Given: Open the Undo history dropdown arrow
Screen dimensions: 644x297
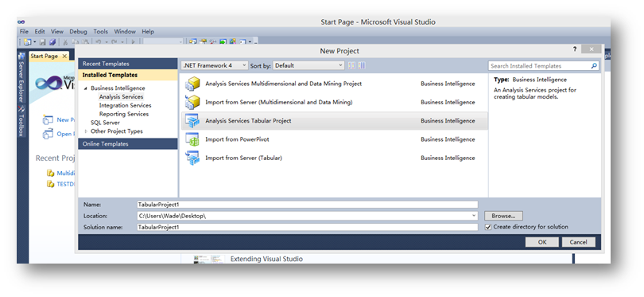Looking at the screenshot, I should tap(107, 42).
